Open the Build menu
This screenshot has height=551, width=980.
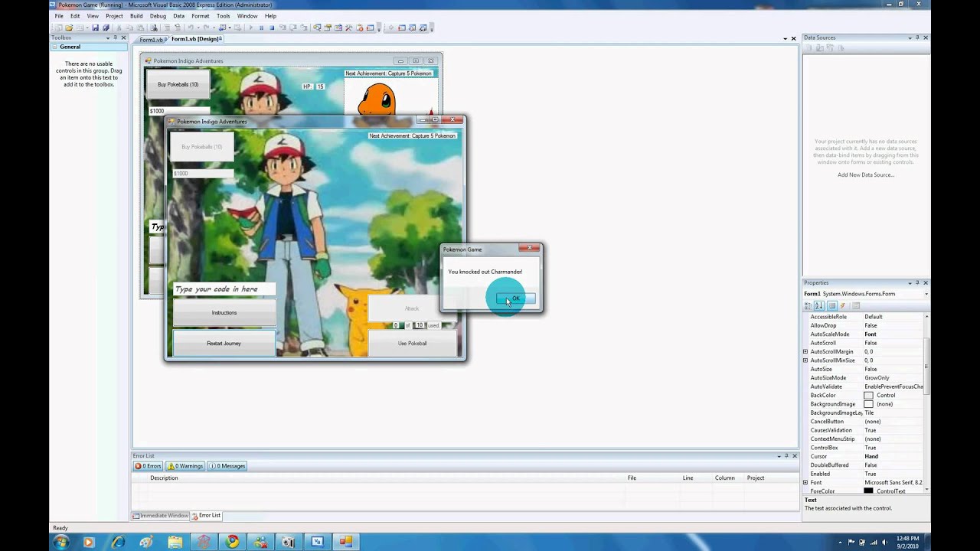[x=136, y=15]
